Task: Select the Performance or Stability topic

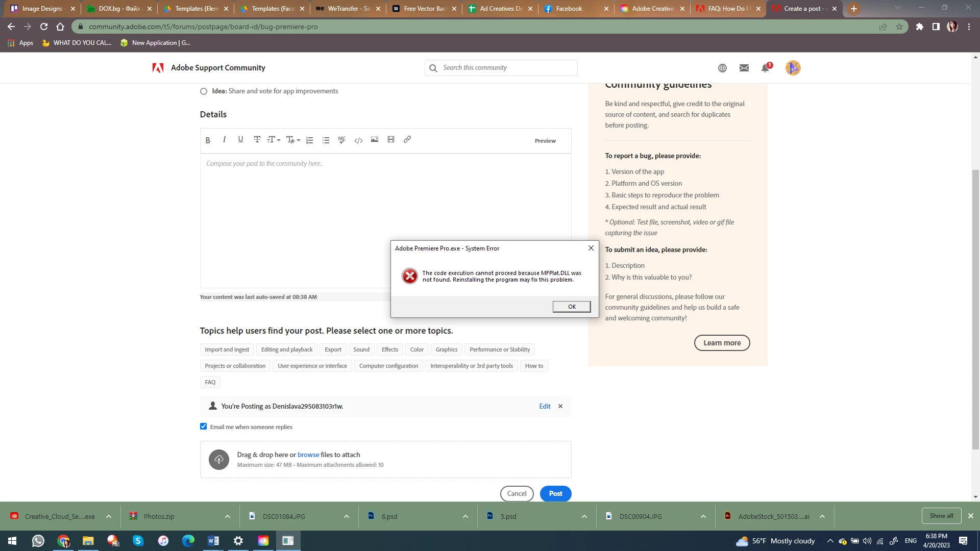Action: coord(499,349)
